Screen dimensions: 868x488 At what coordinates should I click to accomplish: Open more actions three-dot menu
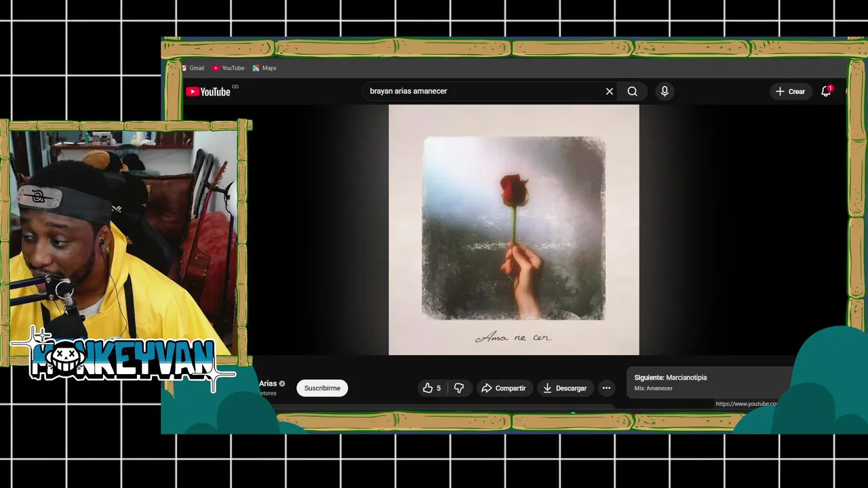coord(606,388)
